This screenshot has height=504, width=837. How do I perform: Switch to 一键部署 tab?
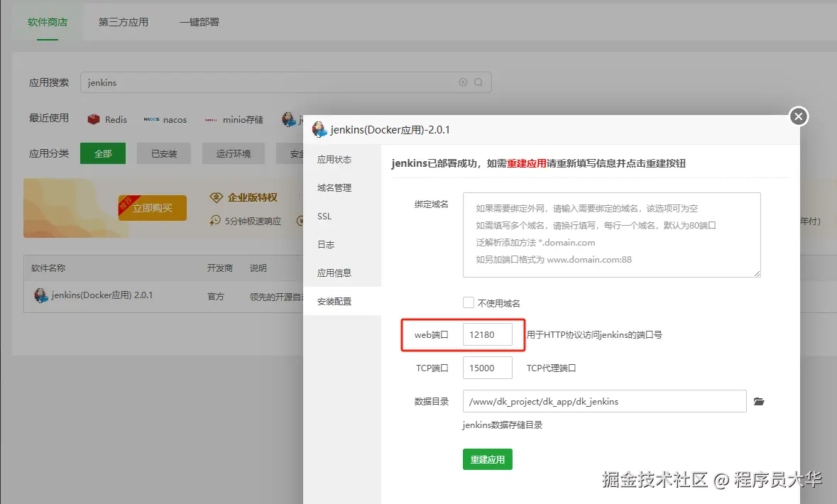coord(199,22)
